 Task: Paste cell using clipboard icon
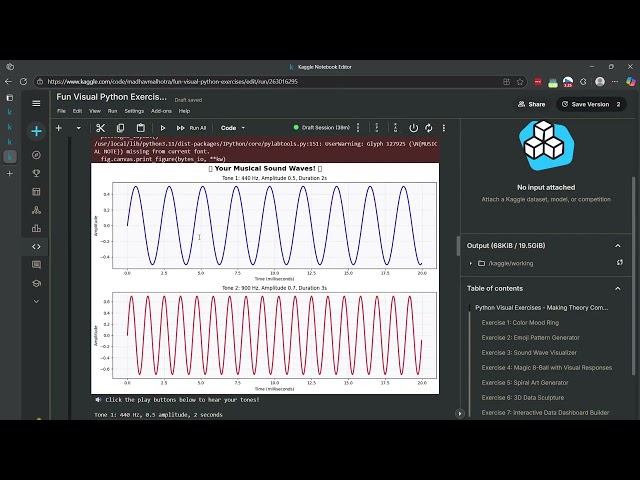(140, 128)
